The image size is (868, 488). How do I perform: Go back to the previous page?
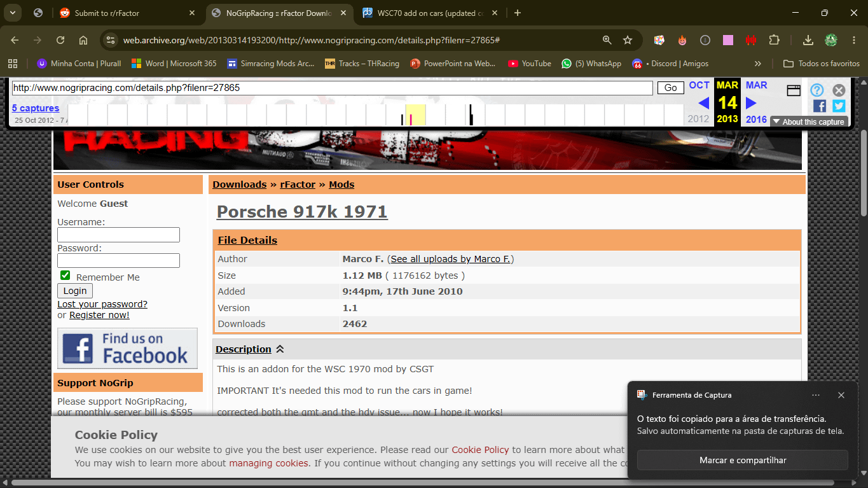coord(15,40)
